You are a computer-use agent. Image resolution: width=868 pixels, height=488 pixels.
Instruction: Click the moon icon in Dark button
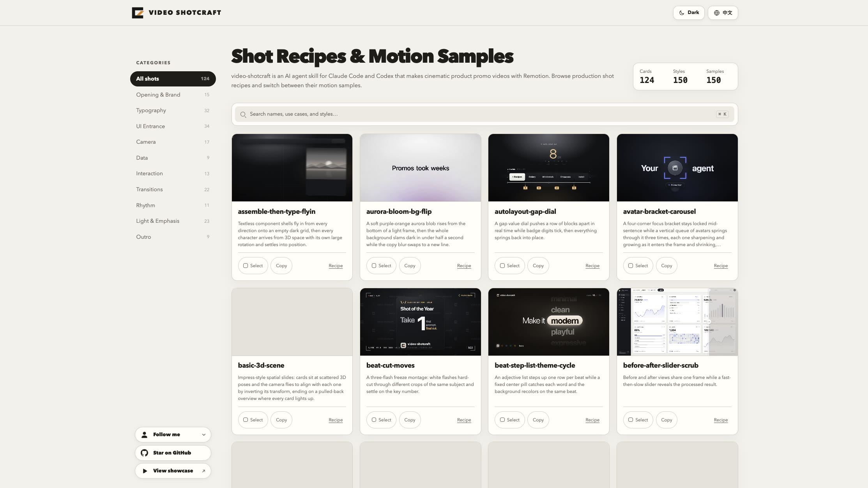coord(682,13)
